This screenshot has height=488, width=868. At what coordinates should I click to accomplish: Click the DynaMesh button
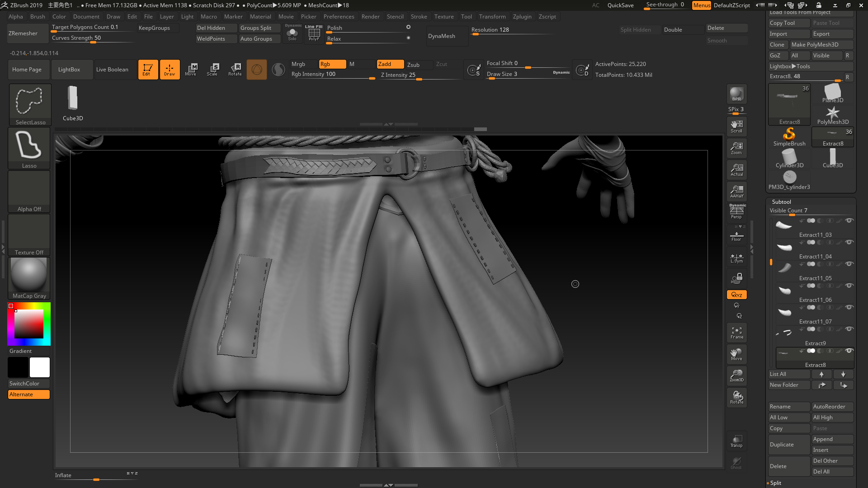coord(447,36)
